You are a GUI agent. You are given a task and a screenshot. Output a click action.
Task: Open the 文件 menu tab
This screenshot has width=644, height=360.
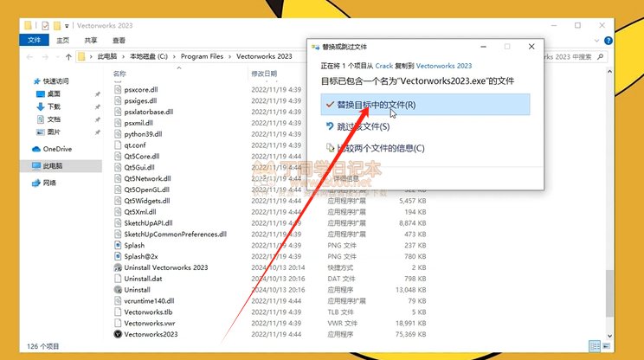click(x=34, y=40)
